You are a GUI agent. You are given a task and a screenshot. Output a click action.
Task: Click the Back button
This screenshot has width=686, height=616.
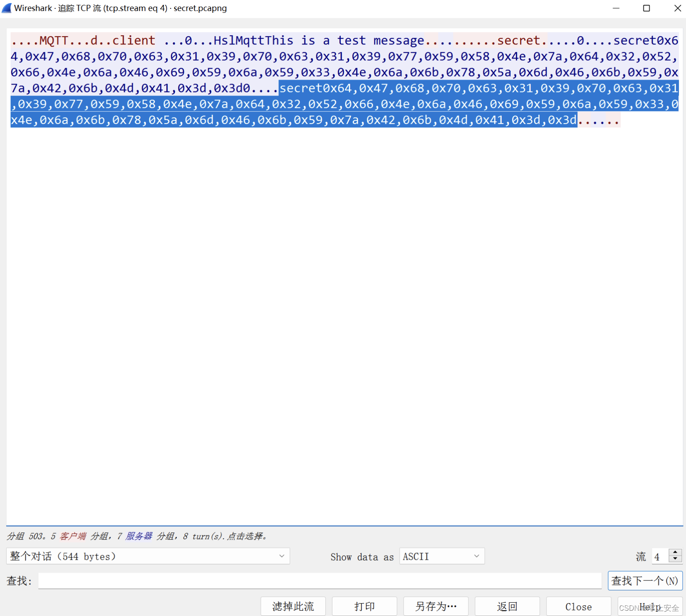click(507, 606)
